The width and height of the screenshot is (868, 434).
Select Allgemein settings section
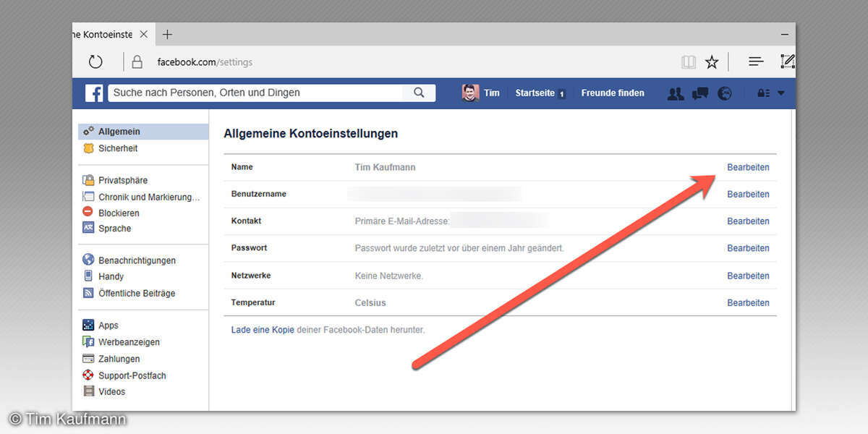143,132
